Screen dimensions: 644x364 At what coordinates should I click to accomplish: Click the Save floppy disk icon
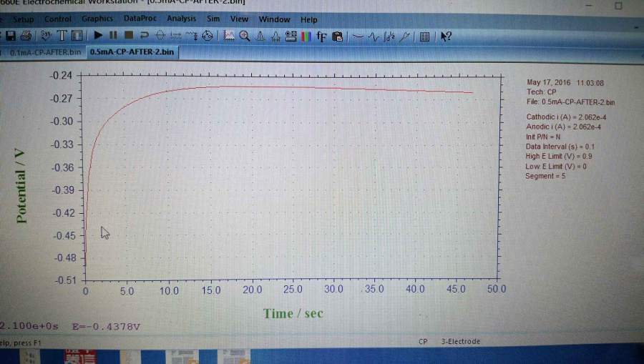coord(11,36)
